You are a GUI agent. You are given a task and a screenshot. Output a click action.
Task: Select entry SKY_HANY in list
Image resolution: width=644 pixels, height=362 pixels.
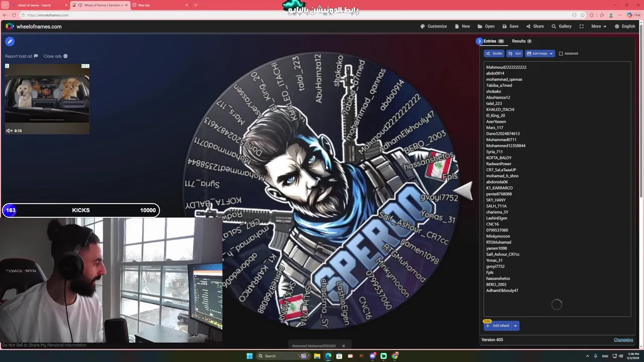496,200
